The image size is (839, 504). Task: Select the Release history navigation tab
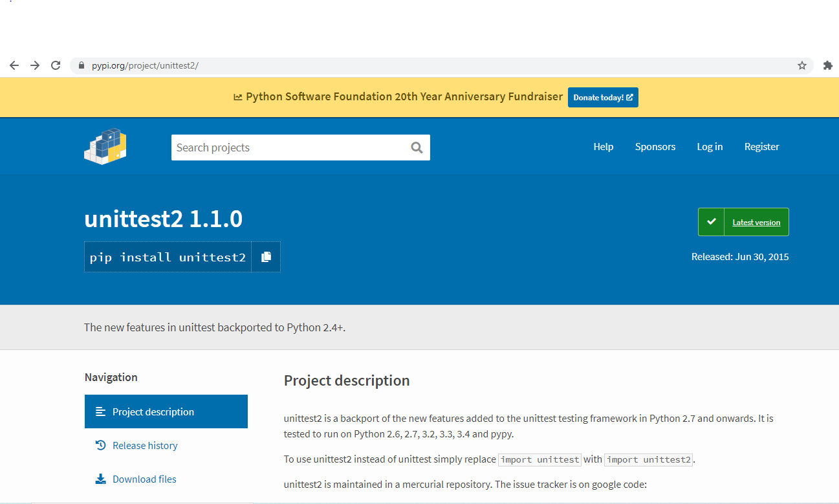click(x=166, y=445)
